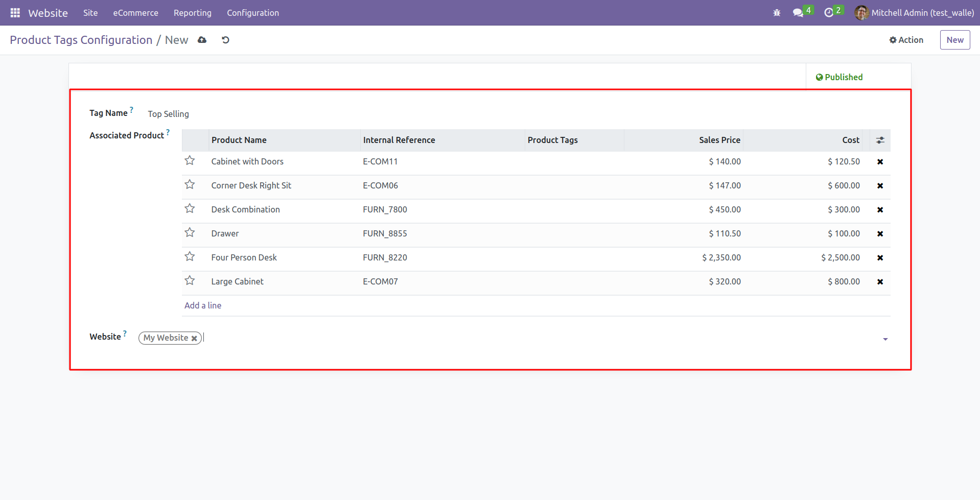Open the Configuration menu
The height and width of the screenshot is (500, 980).
pyautogui.click(x=253, y=13)
